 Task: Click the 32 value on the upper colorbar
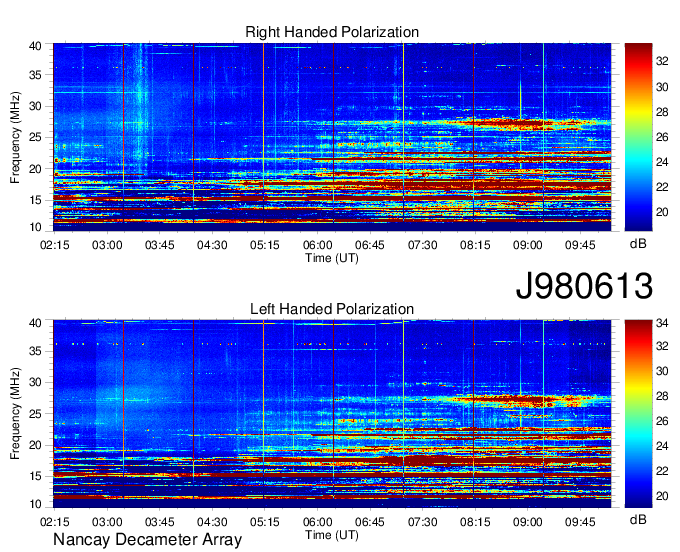tap(662, 62)
